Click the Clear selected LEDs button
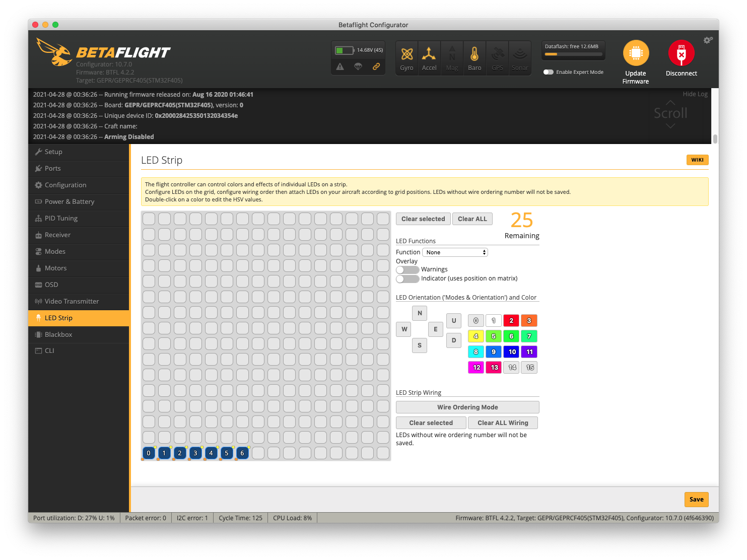Image resolution: width=747 pixels, height=560 pixels. pos(423,219)
